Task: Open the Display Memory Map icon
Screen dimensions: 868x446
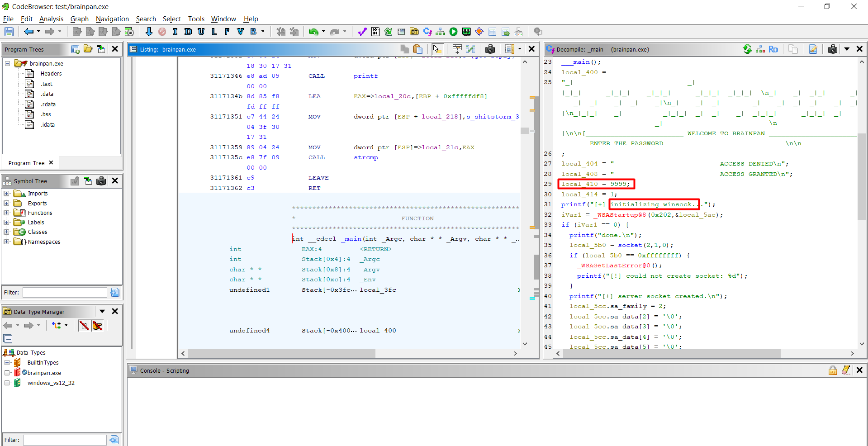Action: pyautogui.click(x=466, y=32)
